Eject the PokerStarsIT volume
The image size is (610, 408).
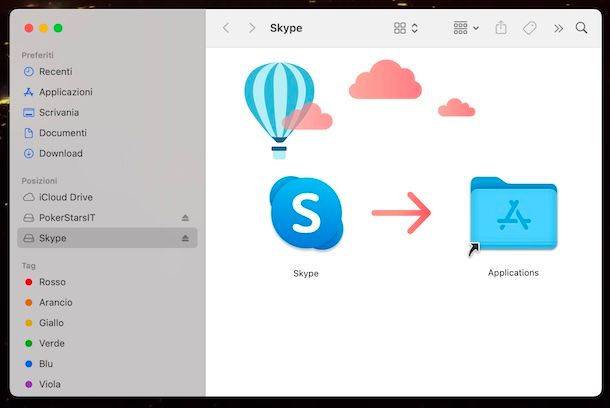[185, 218]
